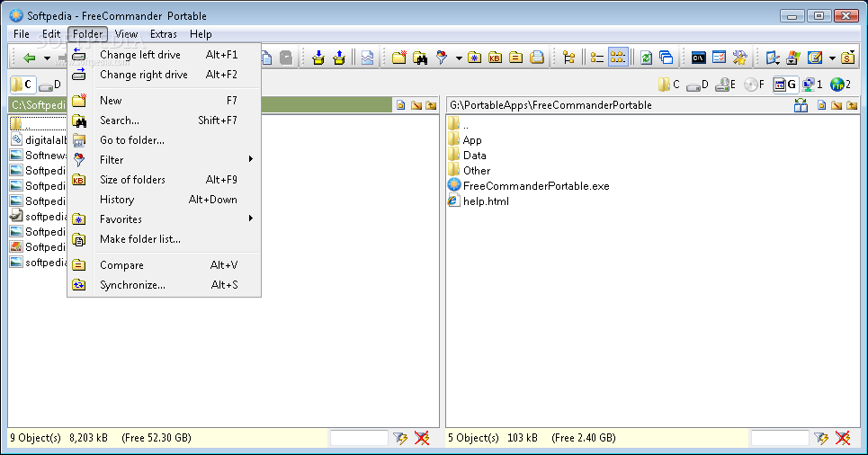Open the Extras menu
Image resolution: width=868 pixels, height=455 pixels.
pos(164,34)
